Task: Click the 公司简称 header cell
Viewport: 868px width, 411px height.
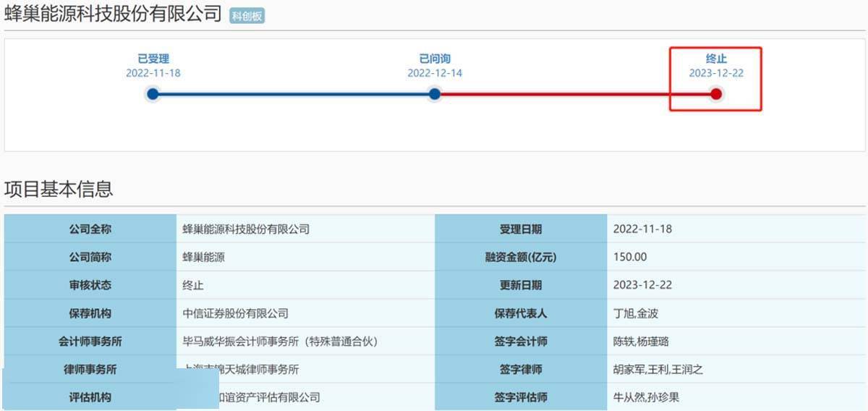Action: click(90, 257)
